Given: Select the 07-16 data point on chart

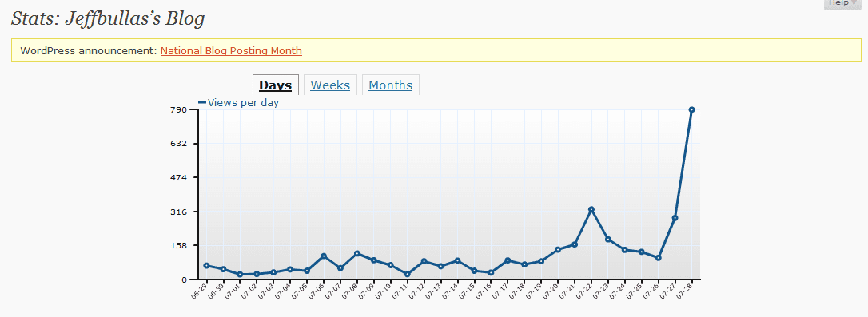Looking at the screenshot, I should (x=491, y=273).
